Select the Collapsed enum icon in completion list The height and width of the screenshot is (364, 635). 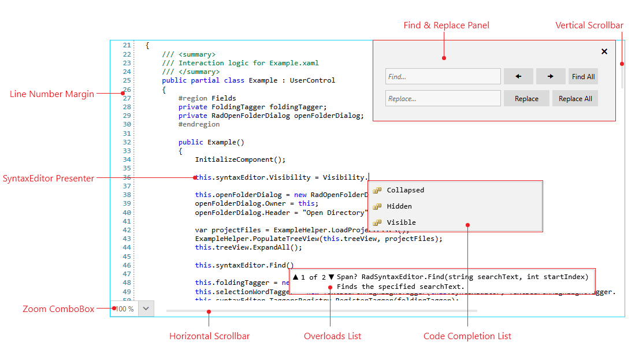pos(378,190)
